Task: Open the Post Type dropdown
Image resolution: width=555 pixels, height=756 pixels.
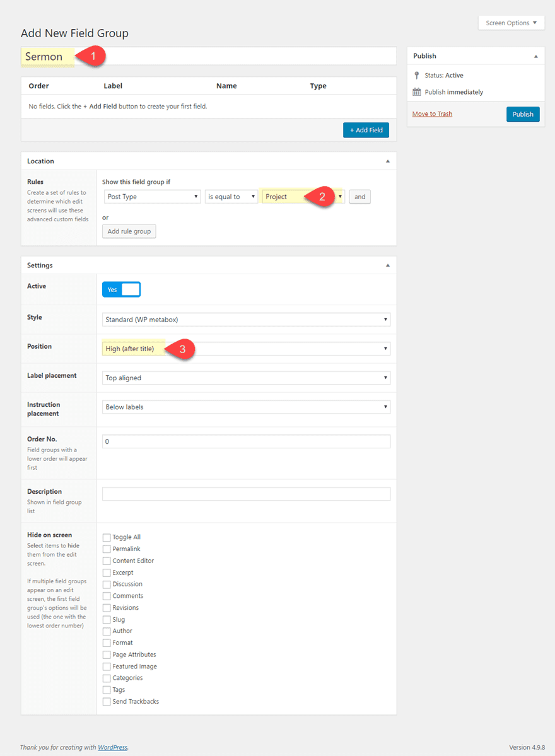Action: (152, 197)
